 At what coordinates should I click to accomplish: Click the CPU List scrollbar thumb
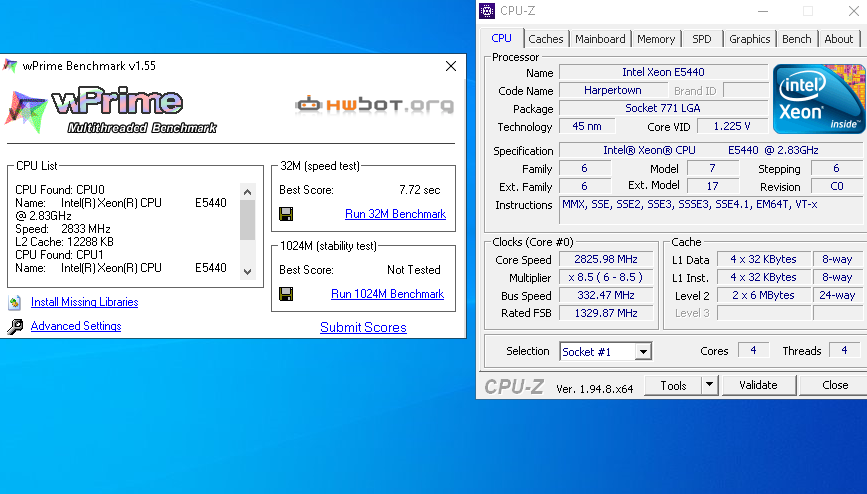click(248, 220)
